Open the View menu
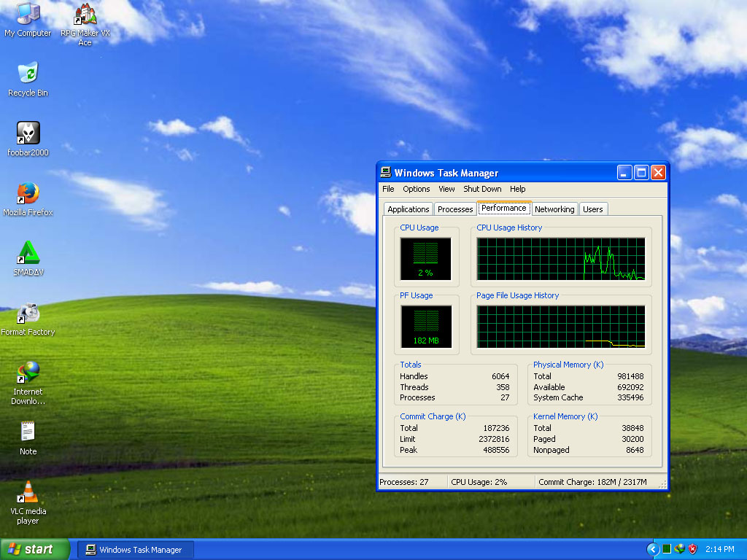Viewport: 747px width, 560px height. coord(446,189)
